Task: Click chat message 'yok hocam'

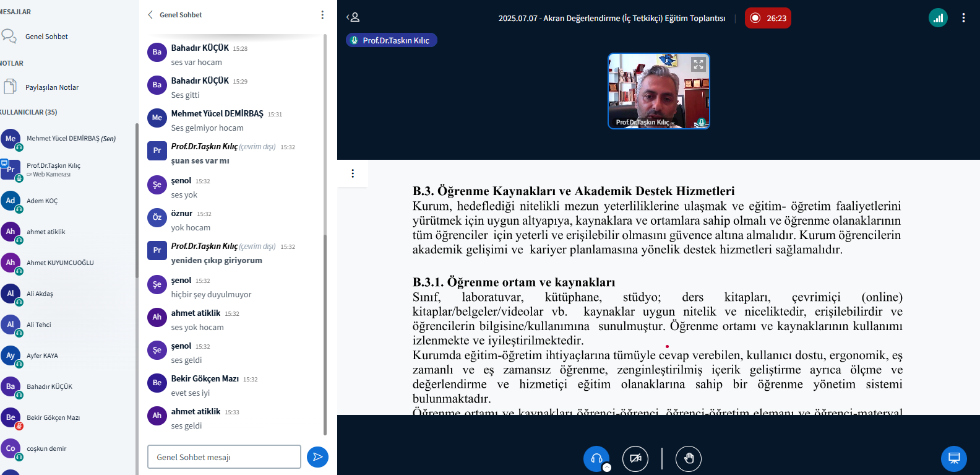Action: (191, 228)
